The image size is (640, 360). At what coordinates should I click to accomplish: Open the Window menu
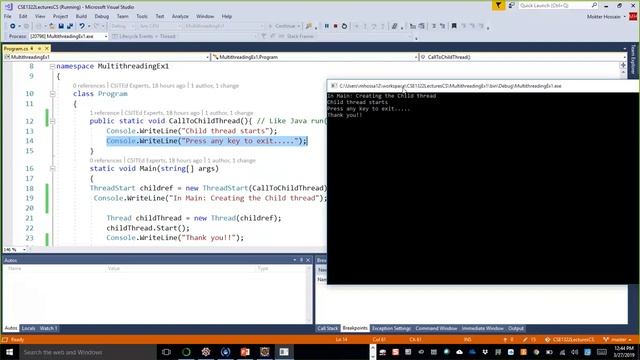pos(205,16)
